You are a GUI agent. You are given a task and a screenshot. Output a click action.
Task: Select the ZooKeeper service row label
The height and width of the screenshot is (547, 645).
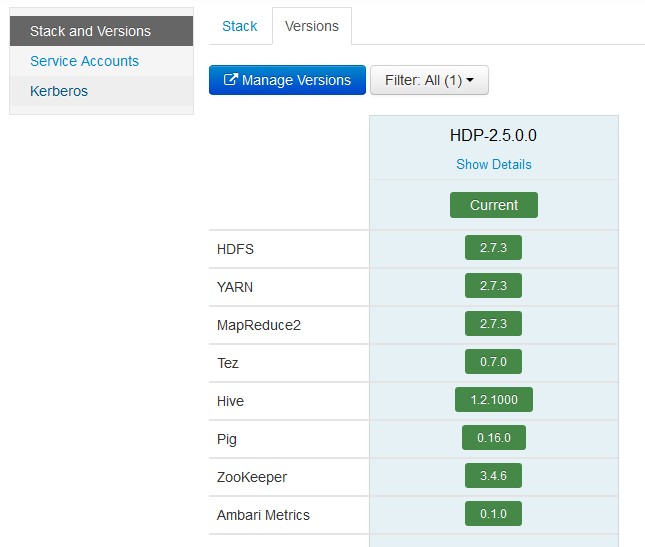click(252, 477)
